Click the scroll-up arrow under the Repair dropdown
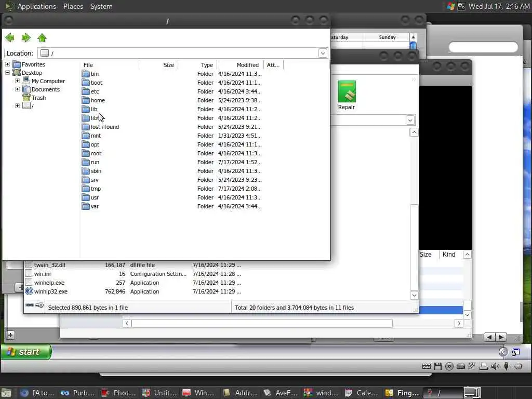 click(x=414, y=132)
